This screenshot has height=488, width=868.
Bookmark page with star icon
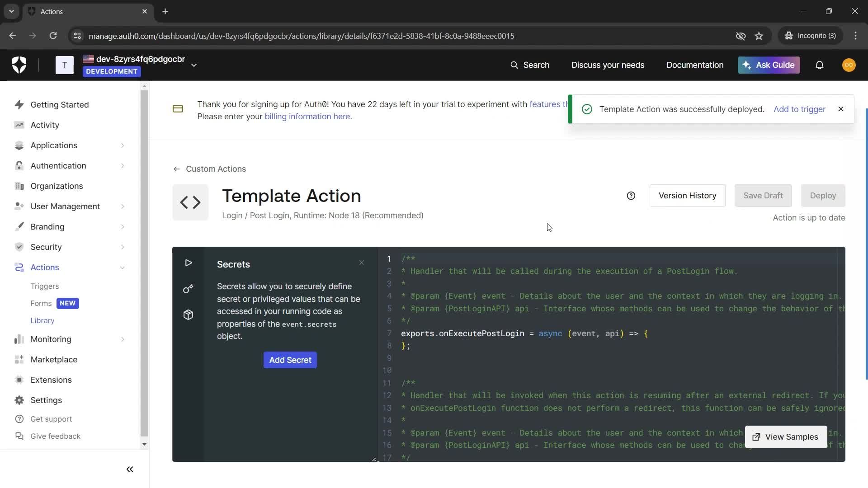(759, 36)
